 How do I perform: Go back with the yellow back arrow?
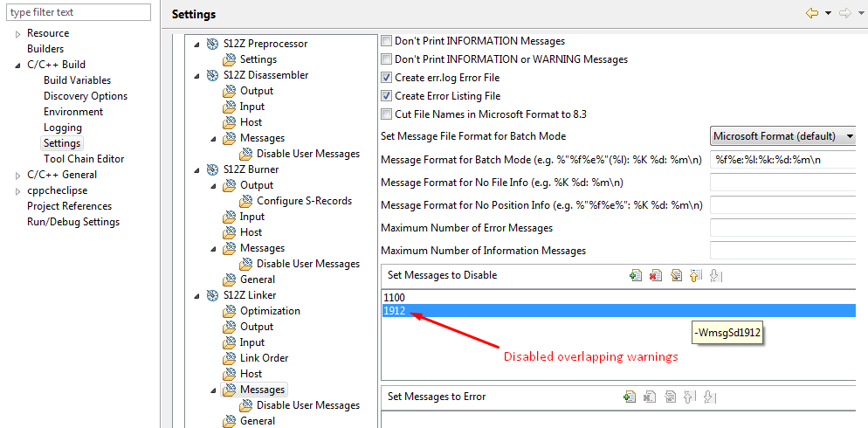[812, 13]
